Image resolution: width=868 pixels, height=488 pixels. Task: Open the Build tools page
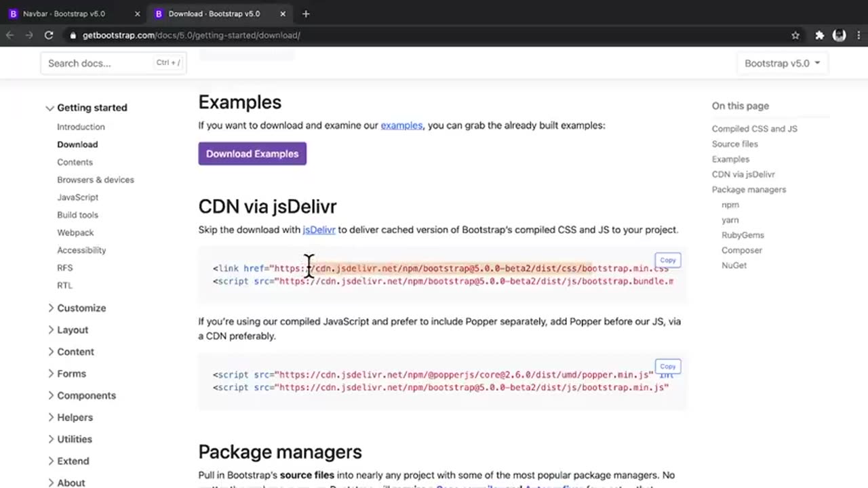click(x=77, y=215)
